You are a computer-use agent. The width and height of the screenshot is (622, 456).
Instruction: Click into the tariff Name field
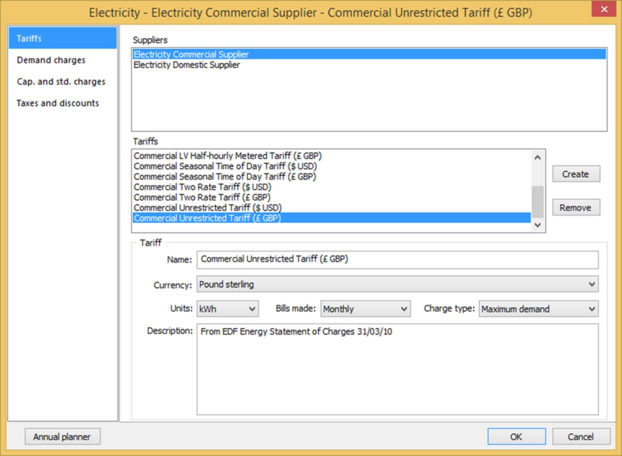click(397, 260)
